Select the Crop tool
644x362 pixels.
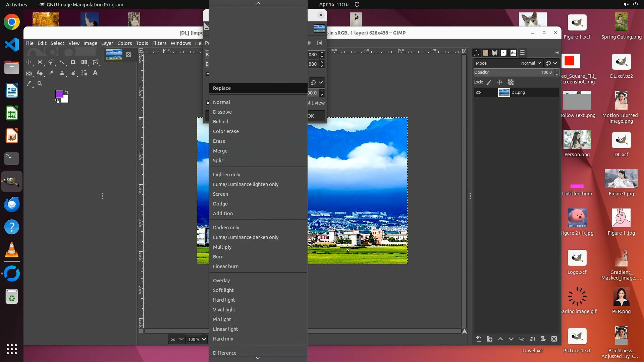[73, 62]
